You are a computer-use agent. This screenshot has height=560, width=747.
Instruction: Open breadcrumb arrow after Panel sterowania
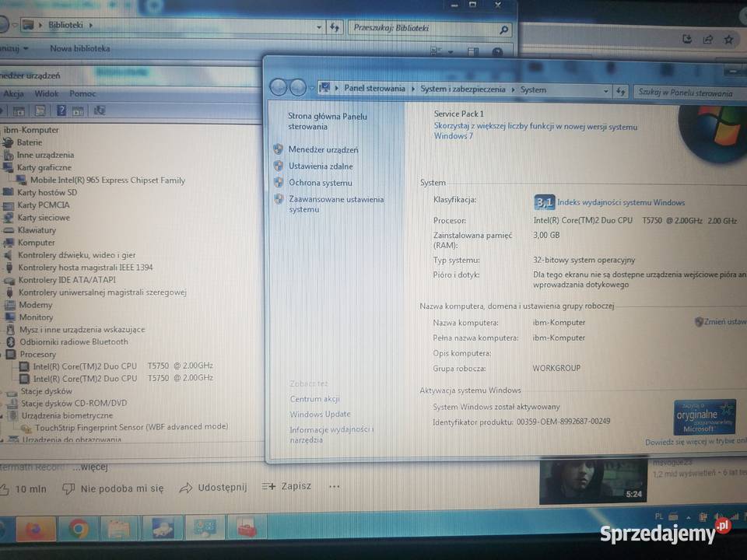click(x=412, y=89)
